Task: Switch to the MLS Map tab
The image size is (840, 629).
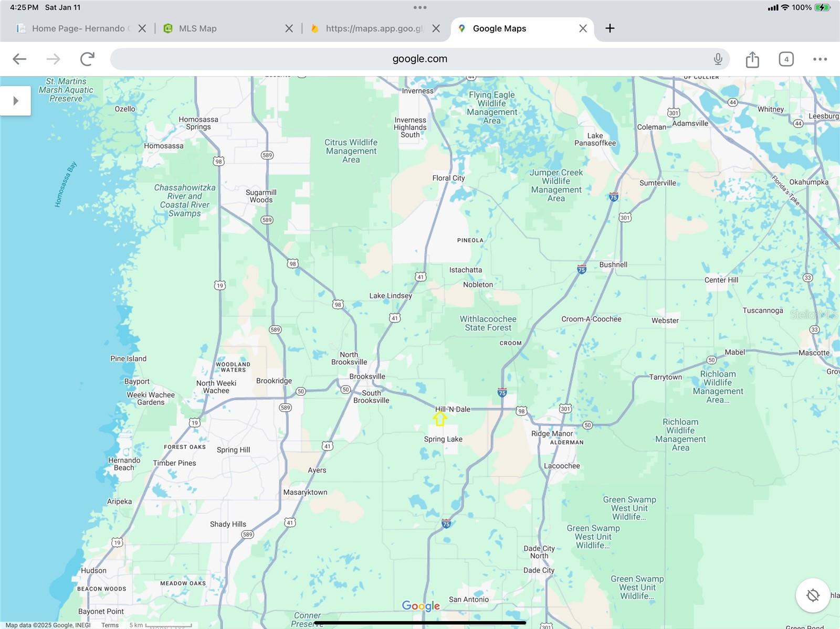Action: (x=197, y=28)
